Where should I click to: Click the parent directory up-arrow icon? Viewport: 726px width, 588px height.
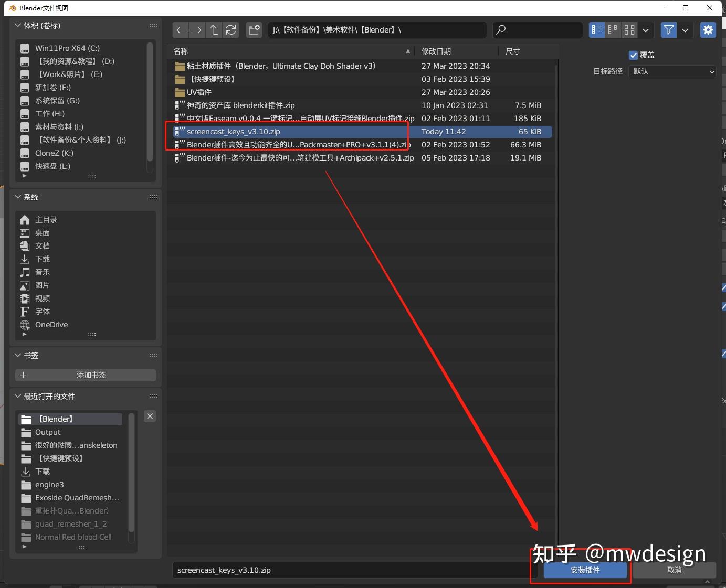click(214, 30)
